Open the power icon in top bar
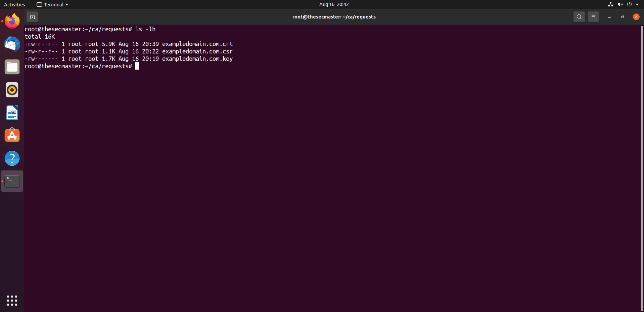The width and height of the screenshot is (644, 312). 629,4
